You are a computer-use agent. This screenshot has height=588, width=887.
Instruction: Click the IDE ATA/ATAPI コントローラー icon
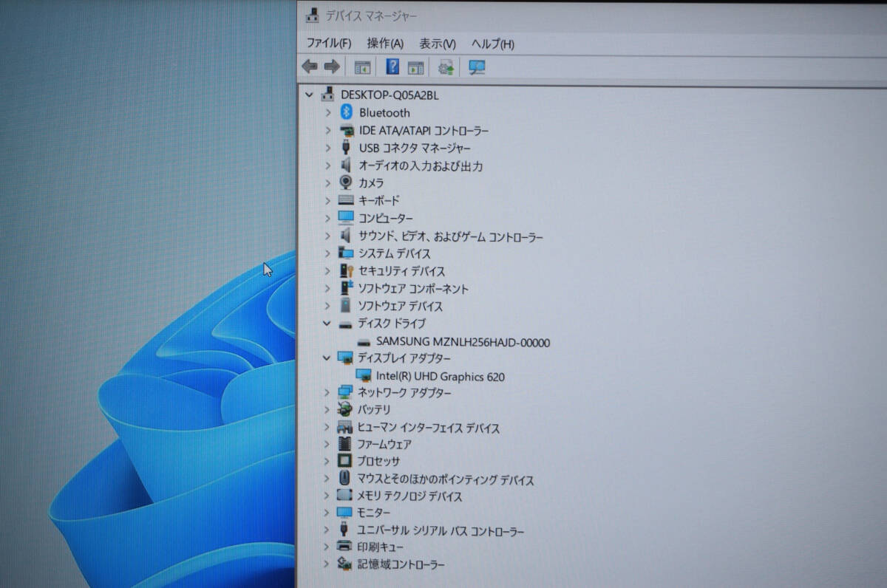pos(346,130)
